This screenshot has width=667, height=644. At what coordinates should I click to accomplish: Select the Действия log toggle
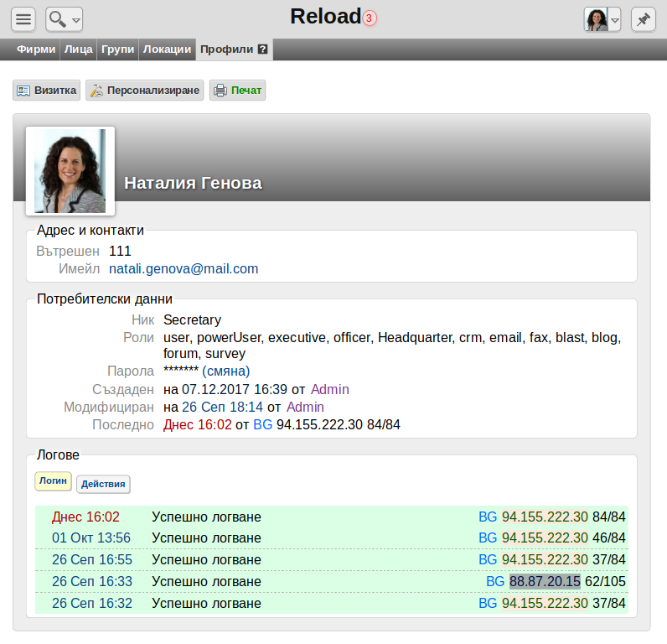click(103, 485)
